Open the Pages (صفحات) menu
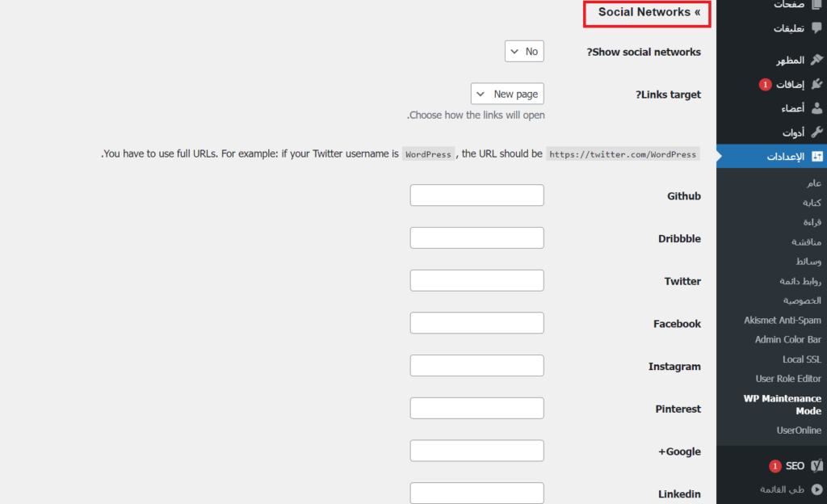 (x=789, y=4)
